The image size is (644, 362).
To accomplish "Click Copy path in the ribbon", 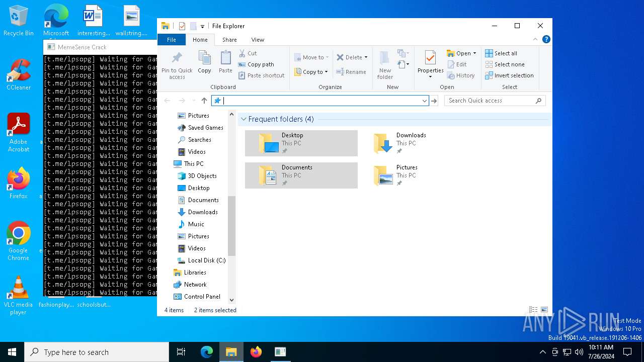I will 256,64.
